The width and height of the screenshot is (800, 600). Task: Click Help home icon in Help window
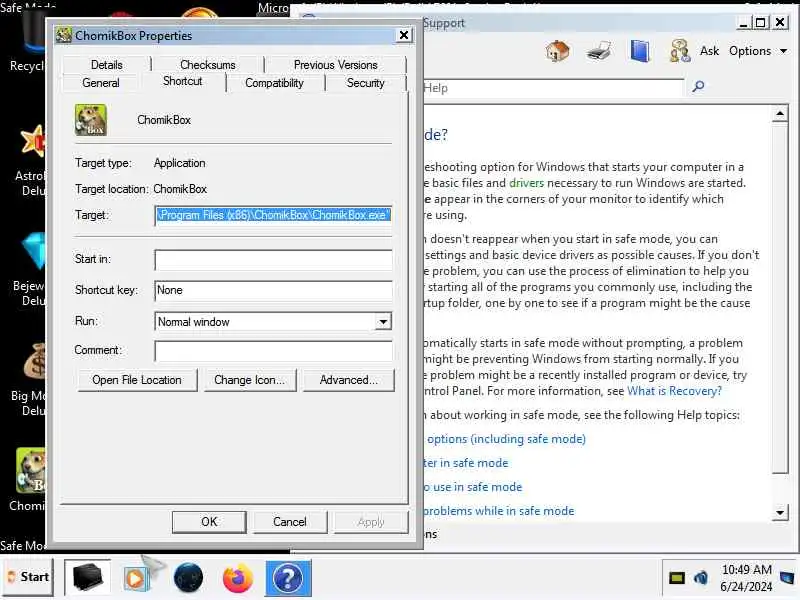(557, 51)
